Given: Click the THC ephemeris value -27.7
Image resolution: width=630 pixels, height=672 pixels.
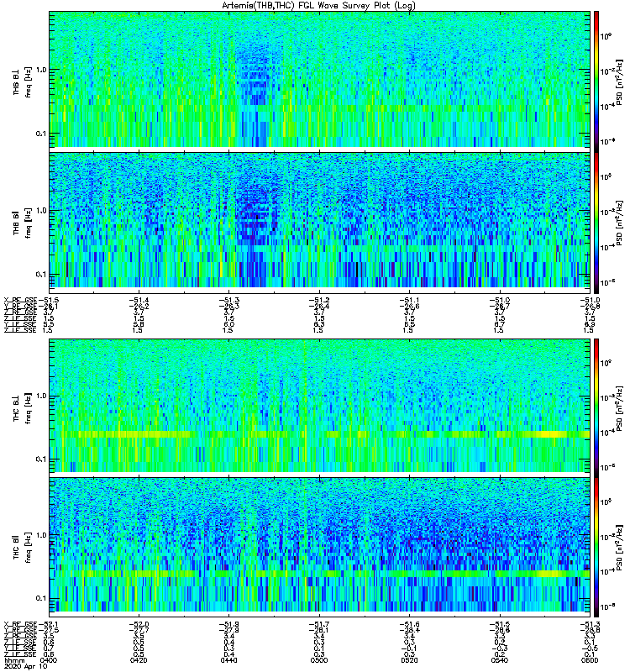Looking at the screenshot, I should tap(139, 631).
